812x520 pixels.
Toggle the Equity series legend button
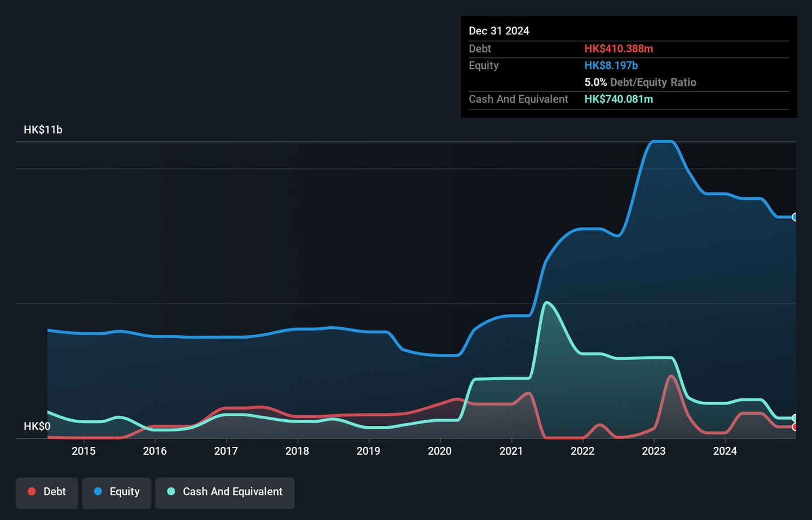117,493
